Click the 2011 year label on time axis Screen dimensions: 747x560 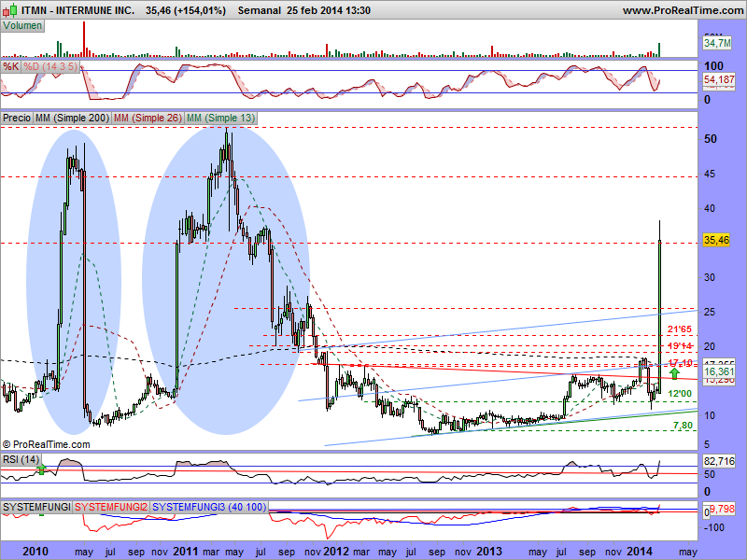point(185,552)
